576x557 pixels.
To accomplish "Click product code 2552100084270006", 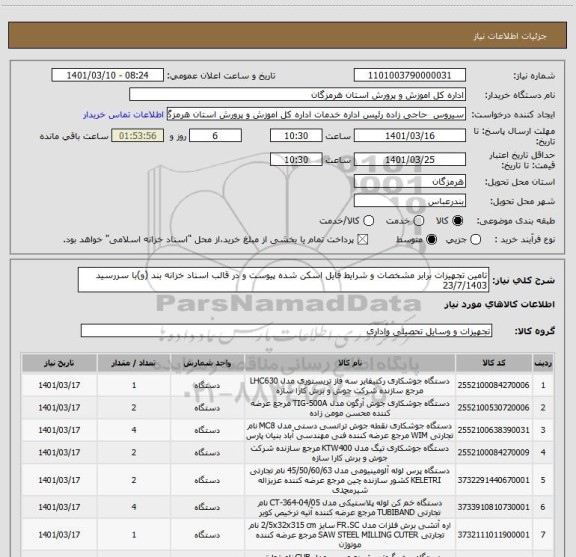I will [x=493, y=385].
